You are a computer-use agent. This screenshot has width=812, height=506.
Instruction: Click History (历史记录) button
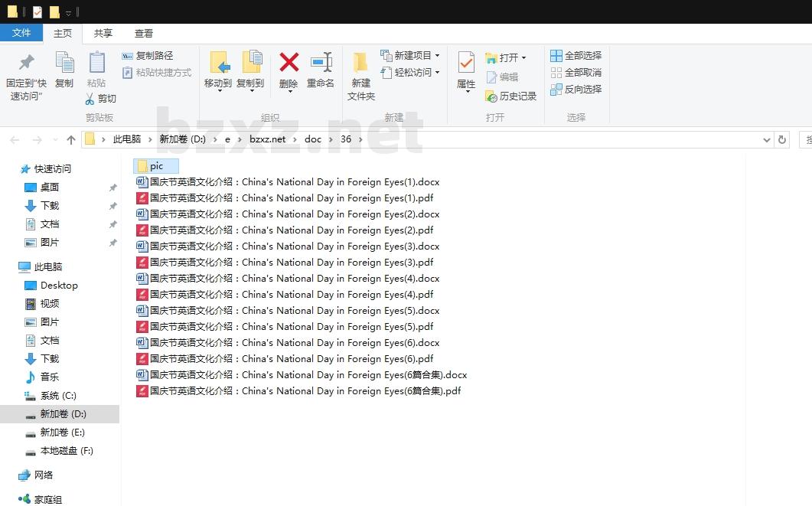(511, 96)
